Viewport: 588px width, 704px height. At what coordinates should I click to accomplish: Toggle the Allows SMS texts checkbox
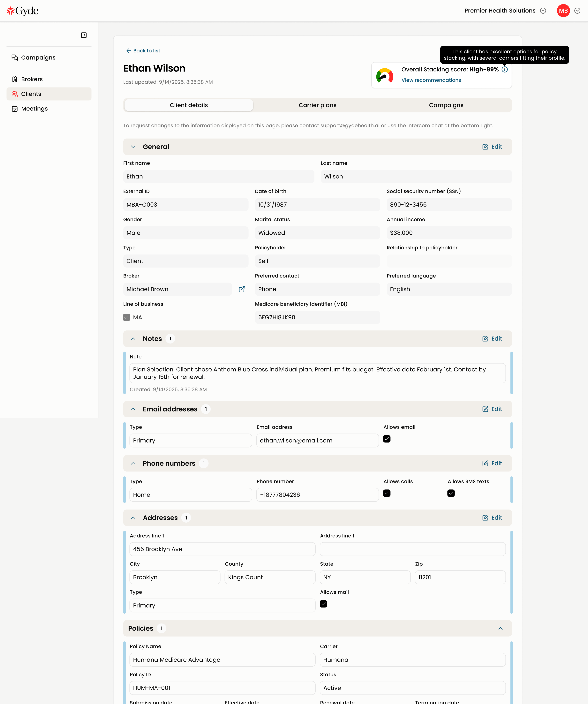click(451, 493)
